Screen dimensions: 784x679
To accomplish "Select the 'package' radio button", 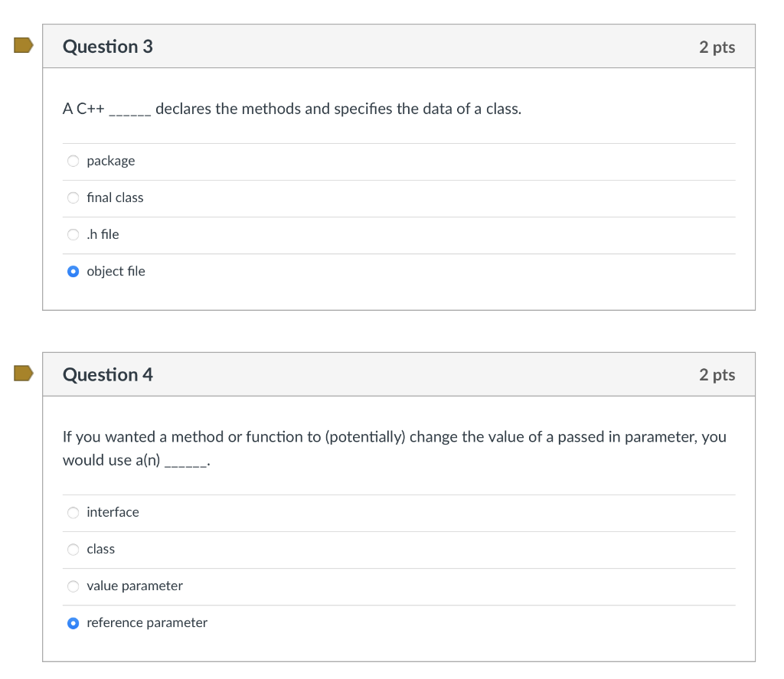I will (73, 161).
